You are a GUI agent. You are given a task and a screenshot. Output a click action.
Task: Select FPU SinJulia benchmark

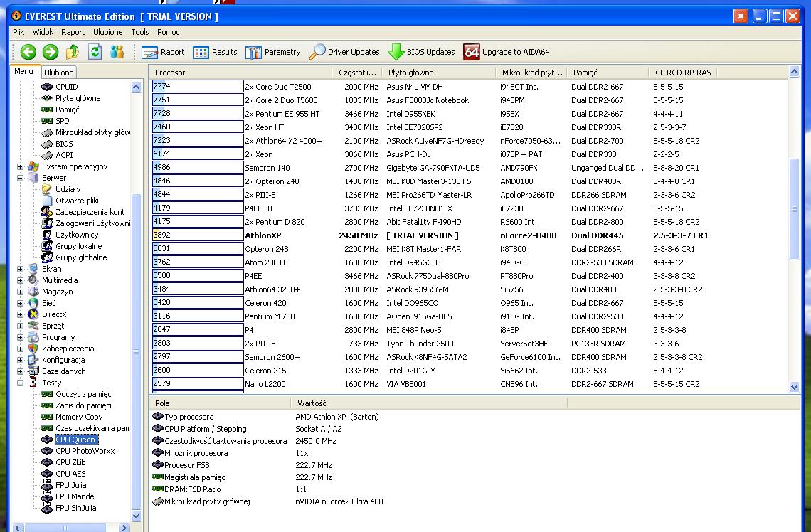pyautogui.click(x=76, y=508)
